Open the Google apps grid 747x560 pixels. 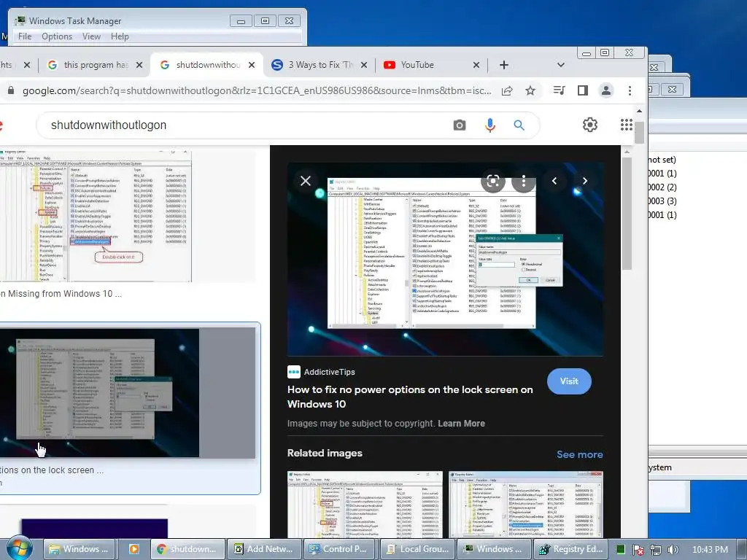627,125
